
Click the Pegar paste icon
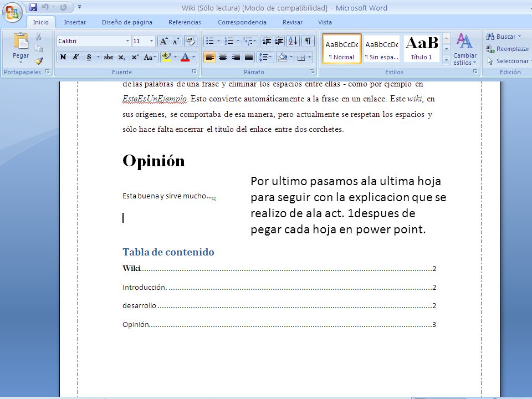21,42
